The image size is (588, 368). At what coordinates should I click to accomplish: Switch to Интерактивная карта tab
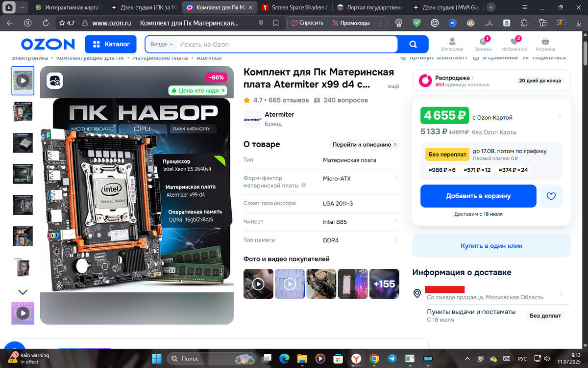(x=69, y=7)
